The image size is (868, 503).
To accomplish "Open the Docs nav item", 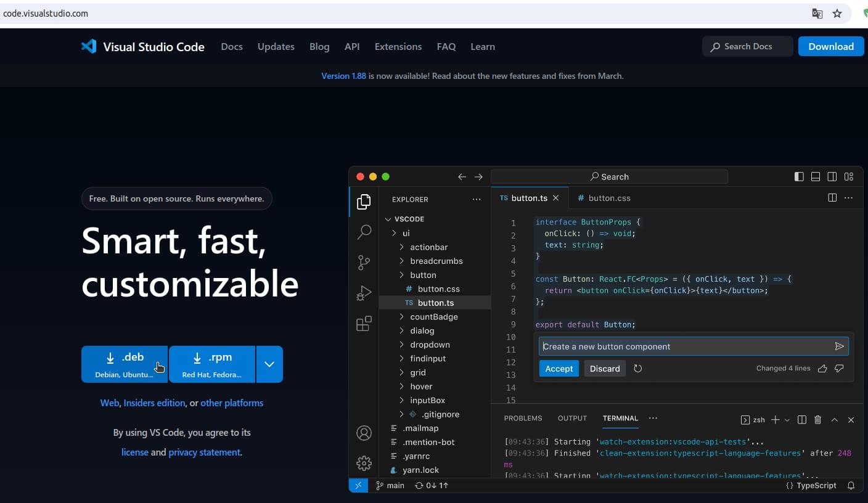I will tap(232, 46).
